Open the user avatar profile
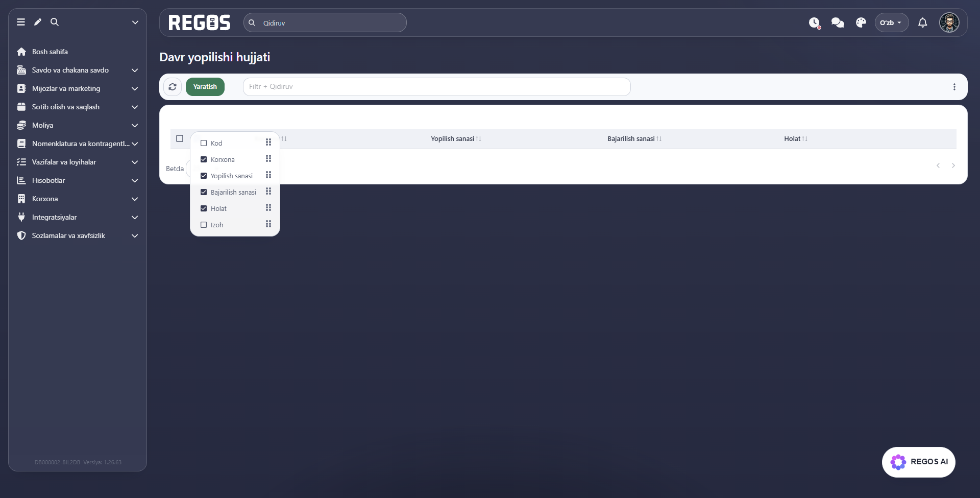Screen dimensions: 980x498 (949, 22)
